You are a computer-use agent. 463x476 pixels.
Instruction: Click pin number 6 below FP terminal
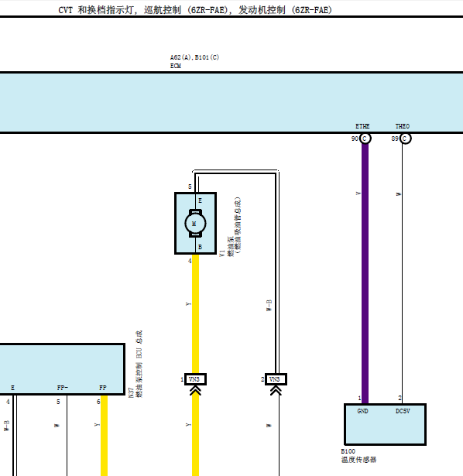tap(98, 402)
